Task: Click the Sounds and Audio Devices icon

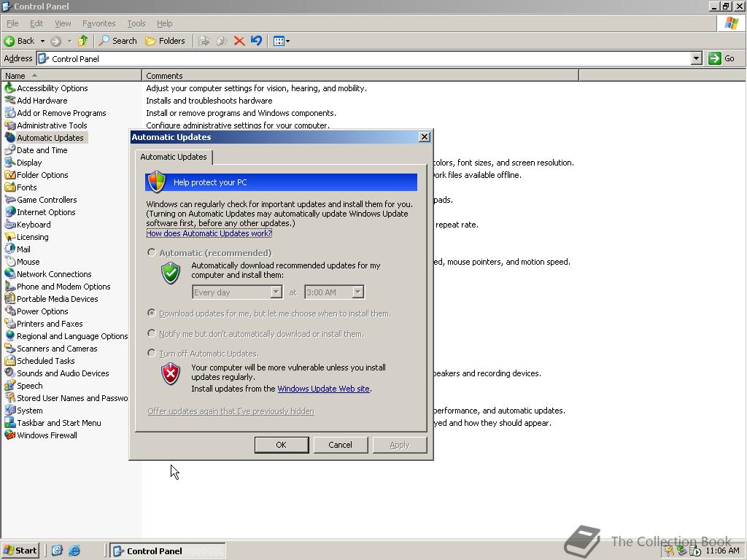Action: [x=9, y=373]
